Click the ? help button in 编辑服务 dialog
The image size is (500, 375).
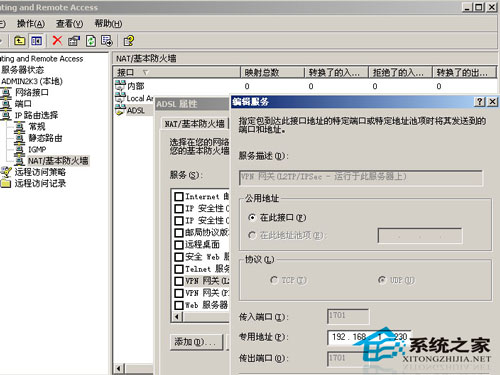479,102
